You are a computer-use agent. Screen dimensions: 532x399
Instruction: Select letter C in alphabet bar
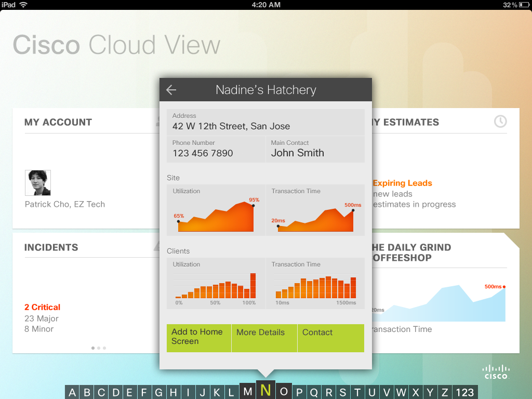101,393
